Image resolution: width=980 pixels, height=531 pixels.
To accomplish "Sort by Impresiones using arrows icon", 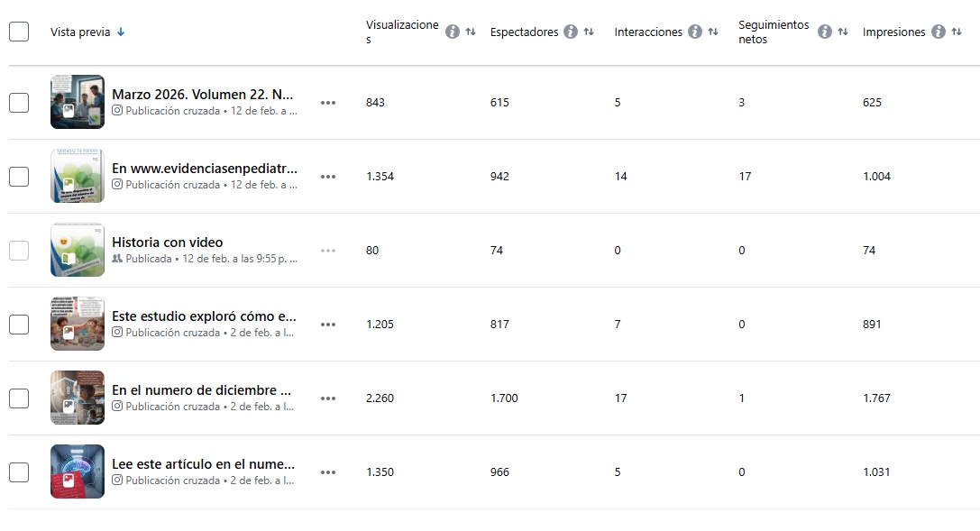I will 957,32.
